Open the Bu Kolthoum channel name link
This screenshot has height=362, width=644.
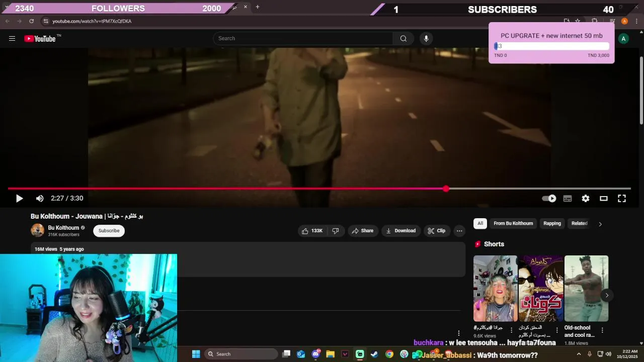pos(63,228)
